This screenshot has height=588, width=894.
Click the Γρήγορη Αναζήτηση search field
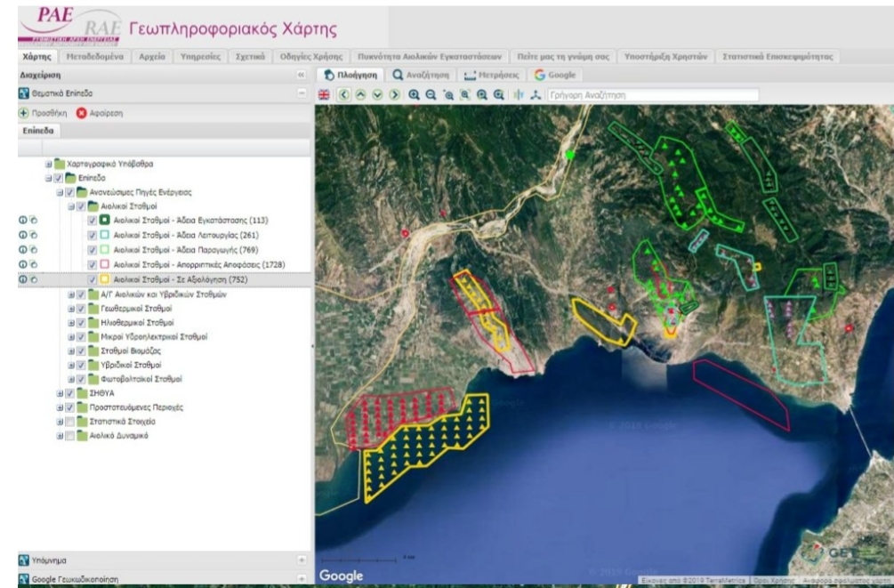(x=651, y=93)
